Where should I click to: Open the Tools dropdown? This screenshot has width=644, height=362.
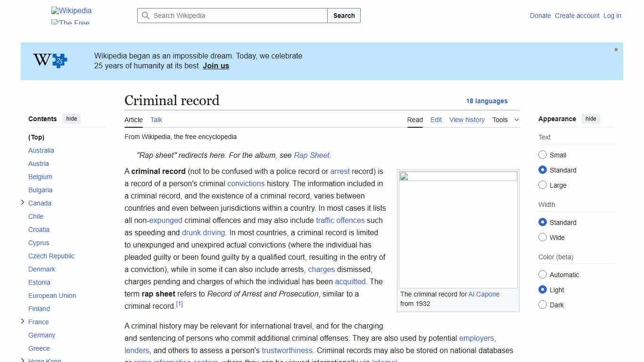505,120
